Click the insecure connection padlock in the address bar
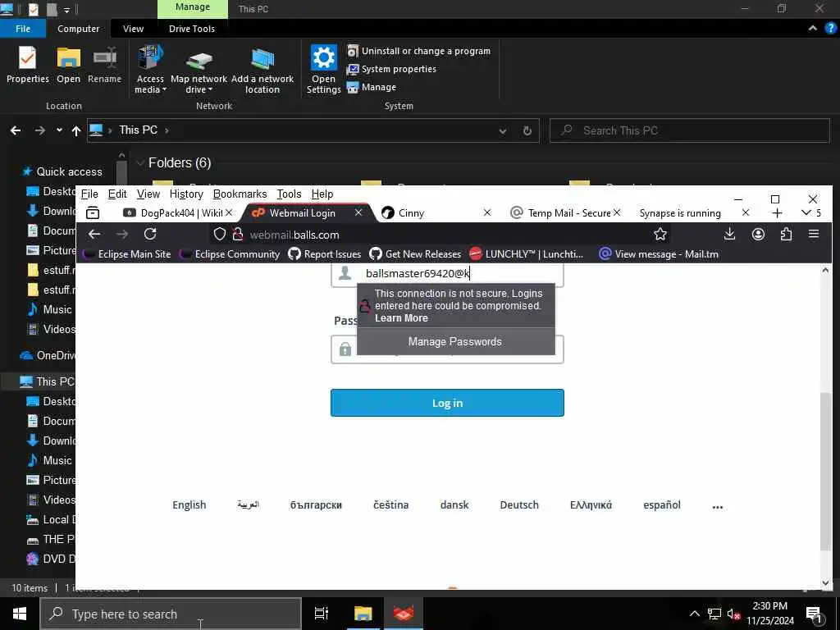This screenshot has width=840, height=630. tap(238, 234)
